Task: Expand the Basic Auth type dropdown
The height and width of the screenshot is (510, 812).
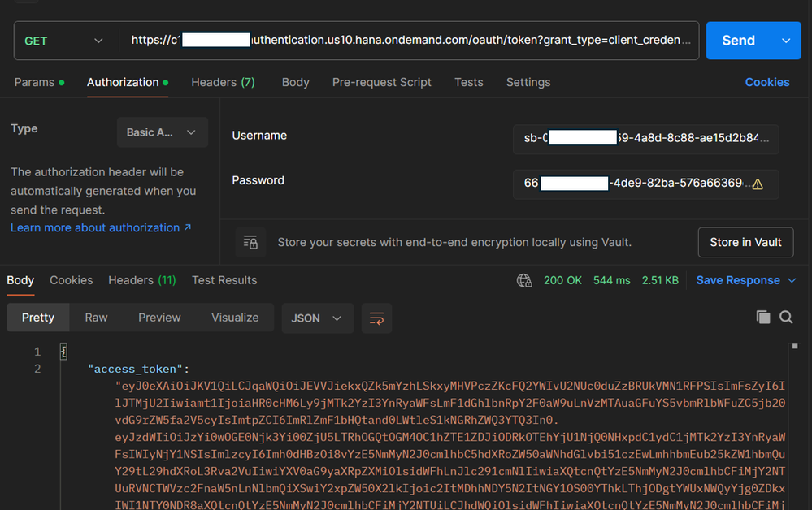Action: coord(162,132)
